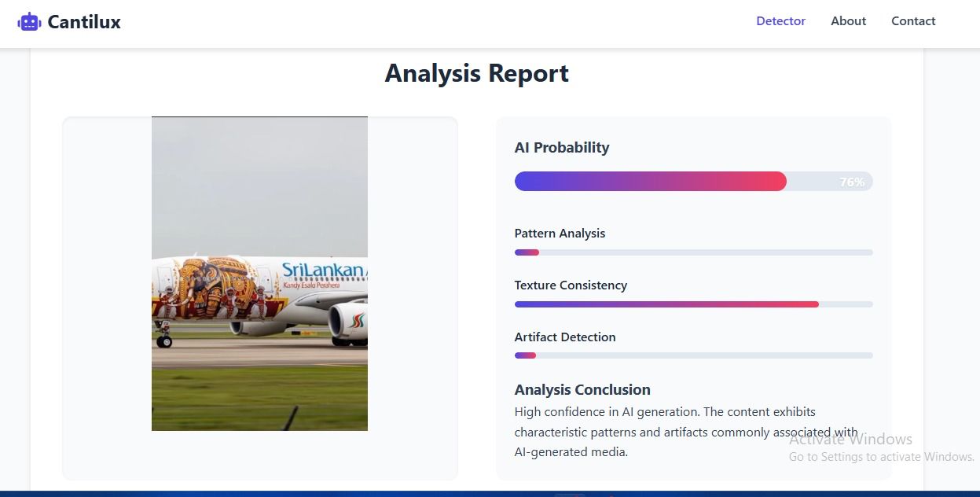Screen dimensions: 980x497
Task: Click the Artifact Detection label
Action: click(x=565, y=337)
